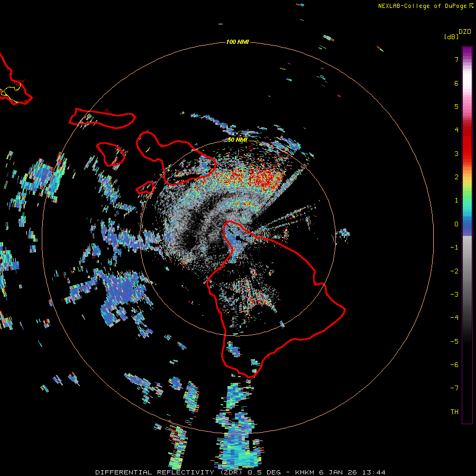Viewport: 476px width, 476px height.
Task: Click the 2 dB tick on the color scale
Action: [456, 177]
